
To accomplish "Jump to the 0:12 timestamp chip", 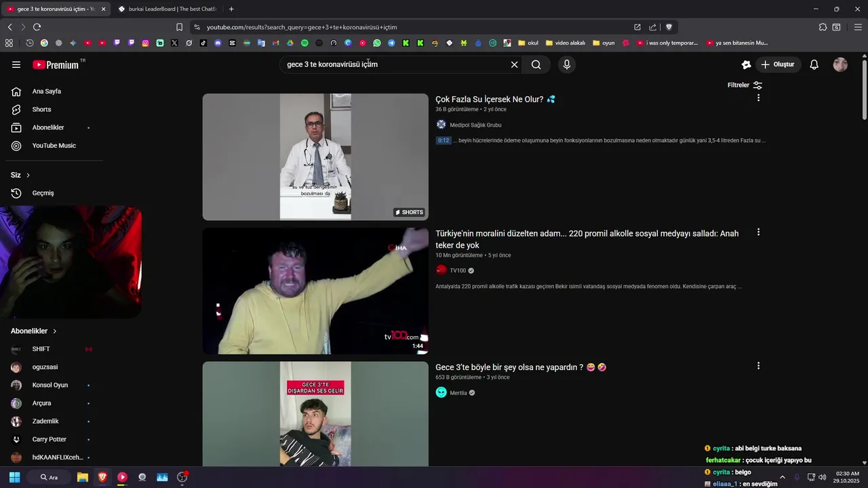I will coord(443,140).
